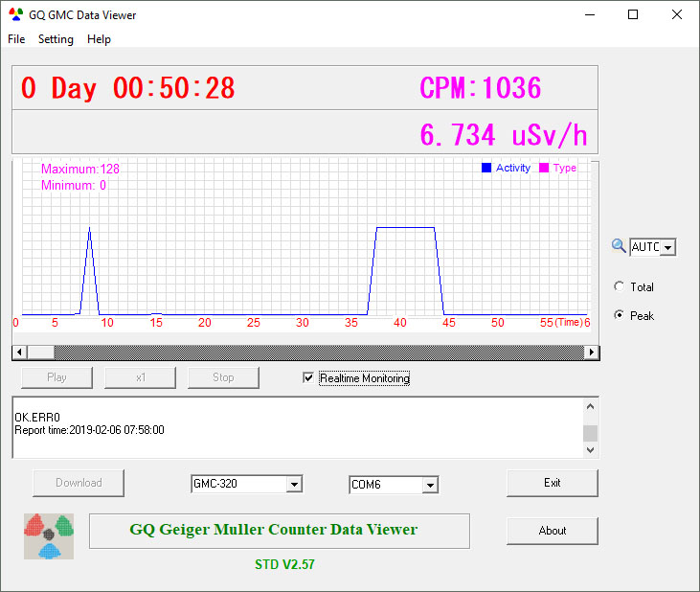Image resolution: width=700 pixels, height=592 pixels.
Task: Click the Exit button
Action: (x=553, y=483)
